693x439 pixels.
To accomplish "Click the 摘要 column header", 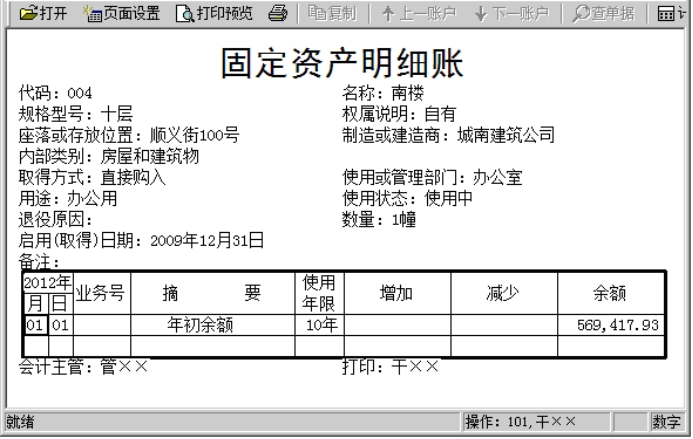I will pos(211,293).
